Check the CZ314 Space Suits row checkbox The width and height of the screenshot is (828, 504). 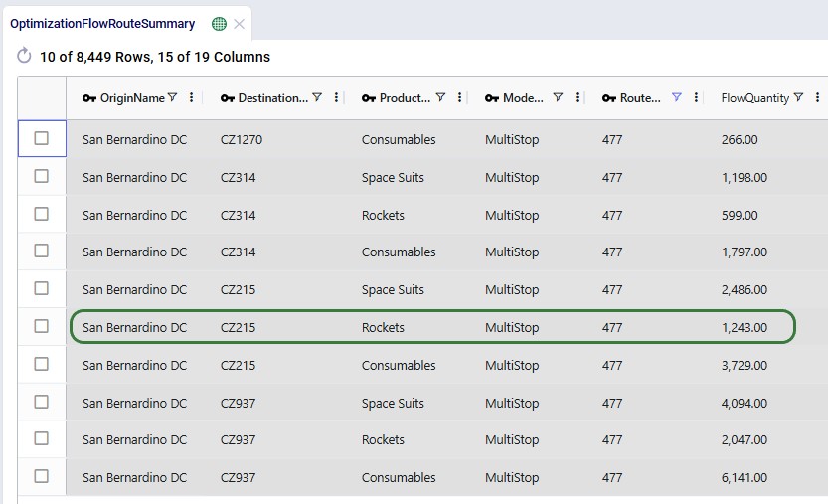[41, 176]
